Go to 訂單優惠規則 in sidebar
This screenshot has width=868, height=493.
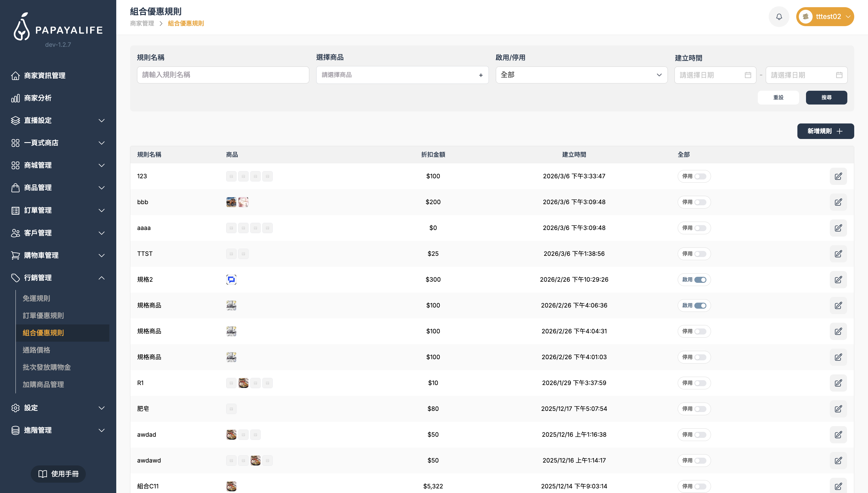(43, 316)
